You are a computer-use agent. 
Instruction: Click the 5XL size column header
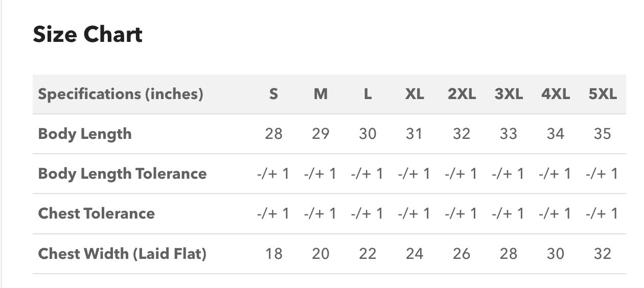coord(603,94)
